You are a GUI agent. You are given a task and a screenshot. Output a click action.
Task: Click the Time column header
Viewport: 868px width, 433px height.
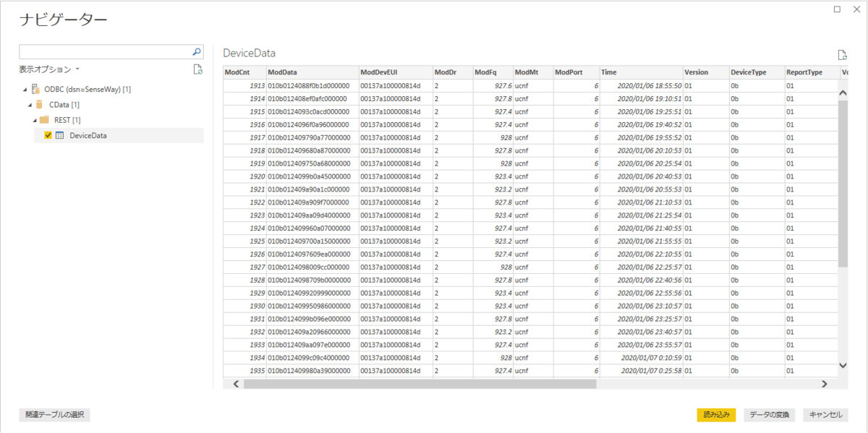coord(641,72)
